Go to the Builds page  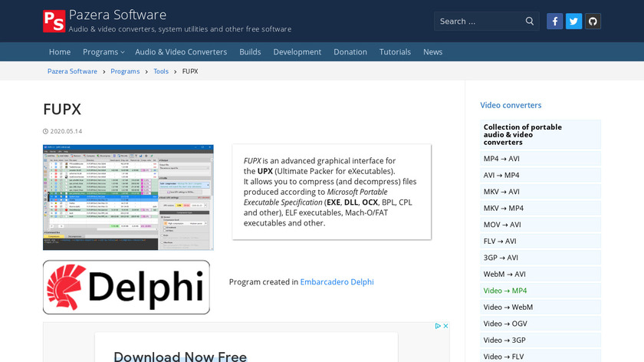(250, 52)
